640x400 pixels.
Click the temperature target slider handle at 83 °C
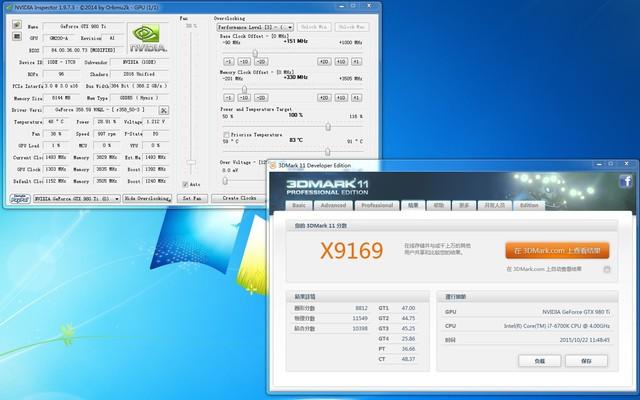pos(327,152)
